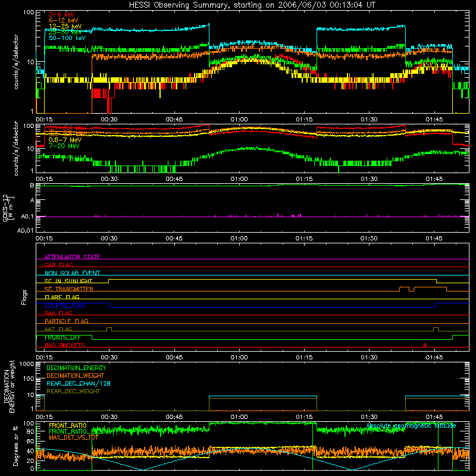Viewport: 476px width, 476px height.
Task: Select the 12-25 keV legend label
Action: [x=65, y=26]
